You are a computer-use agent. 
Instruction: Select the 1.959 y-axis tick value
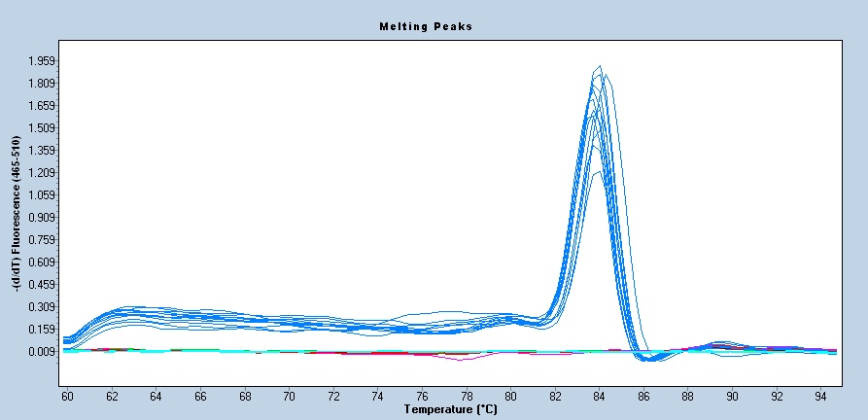42,61
